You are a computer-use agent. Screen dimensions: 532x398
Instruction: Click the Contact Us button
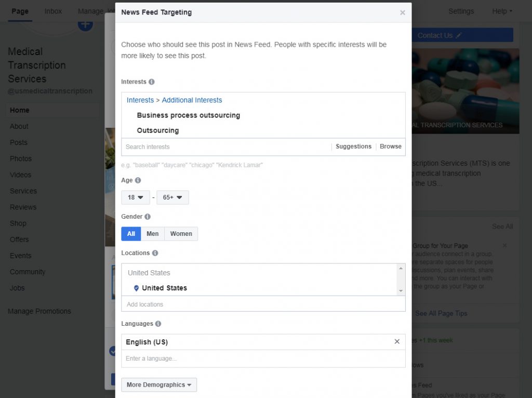tap(462, 35)
